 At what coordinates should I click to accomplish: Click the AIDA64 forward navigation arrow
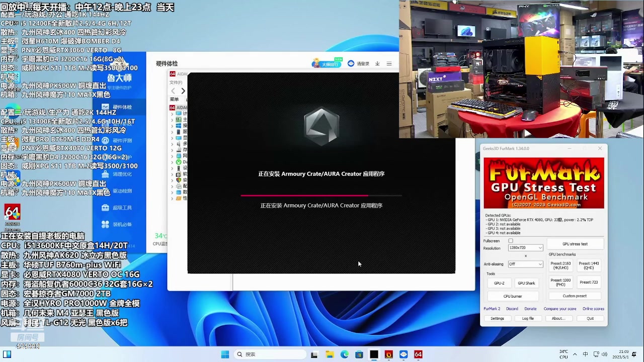click(183, 91)
